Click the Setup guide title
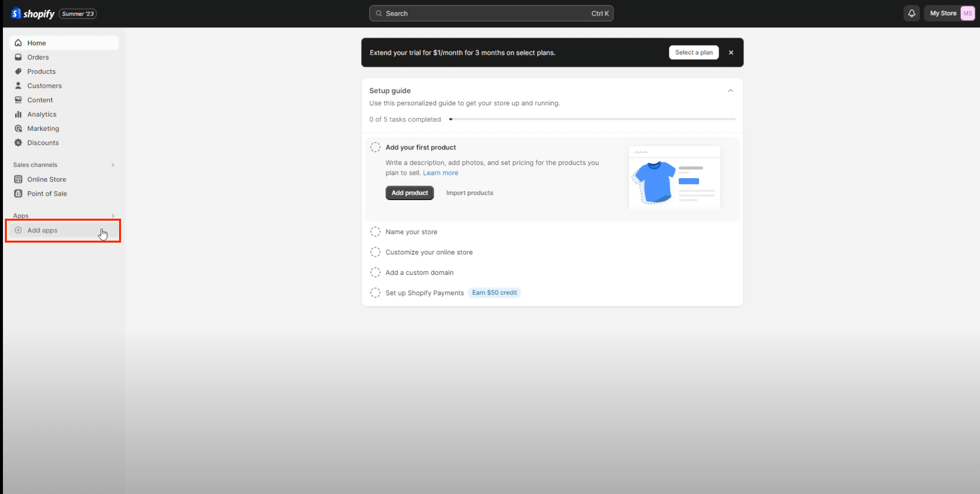The image size is (980, 494). click(x=390, y=91)
